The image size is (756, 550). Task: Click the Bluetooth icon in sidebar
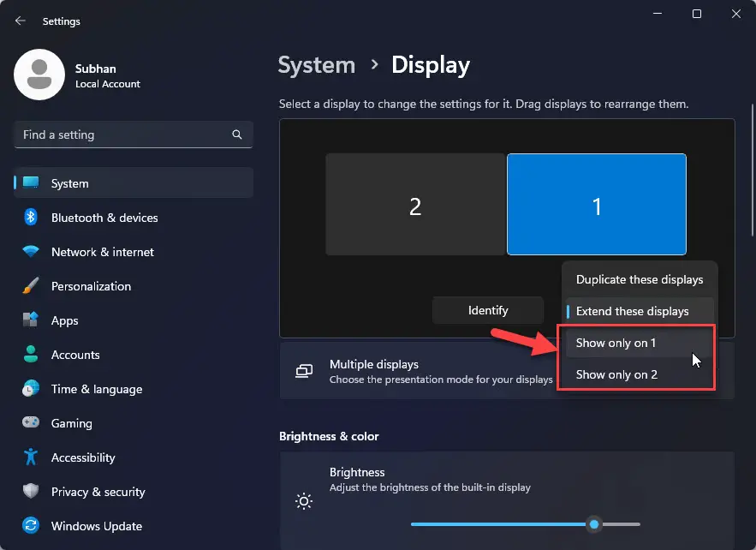click(31, 217)
